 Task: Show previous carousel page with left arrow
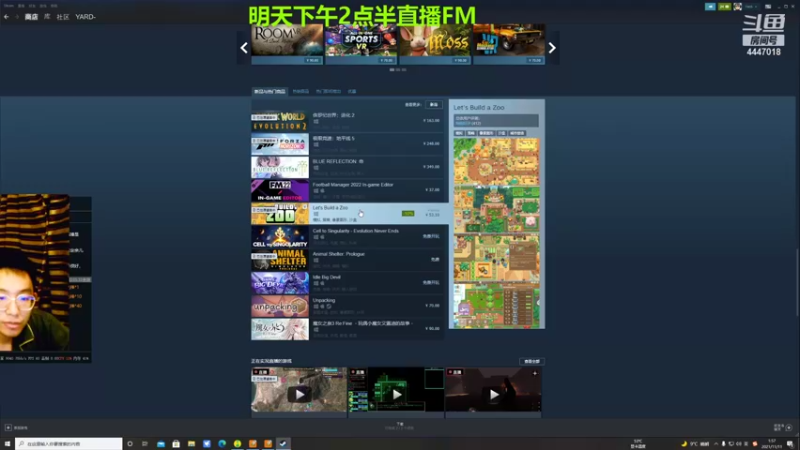pos(244,48)
